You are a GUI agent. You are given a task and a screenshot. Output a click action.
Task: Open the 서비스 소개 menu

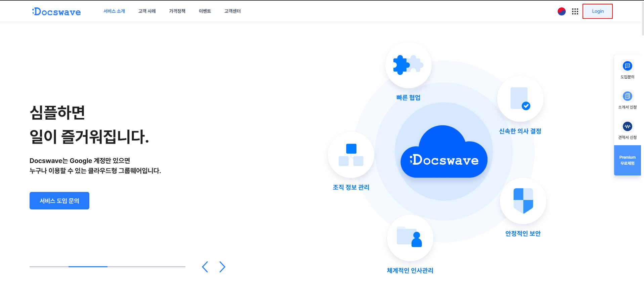click(114, 11)
